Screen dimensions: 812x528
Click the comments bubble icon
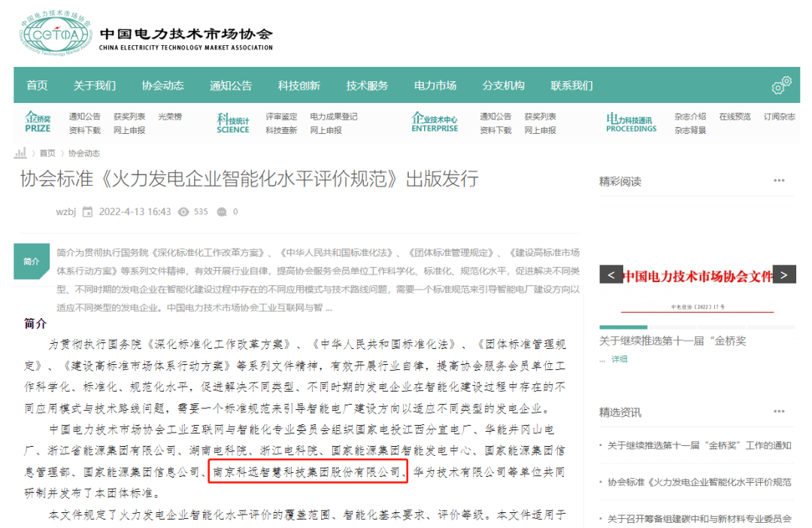point(222,212)
